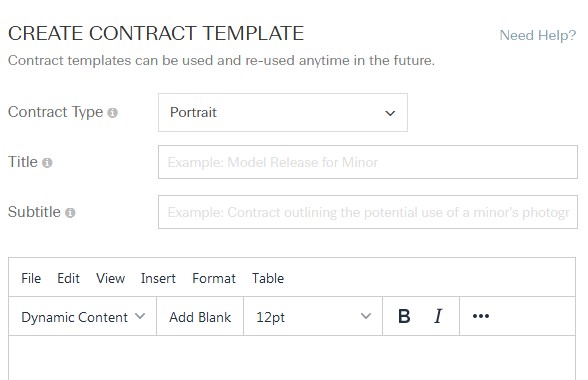Click into the Subtitle input field
The height and width of the screenshot is (380, 588).
tap(368, 212)
